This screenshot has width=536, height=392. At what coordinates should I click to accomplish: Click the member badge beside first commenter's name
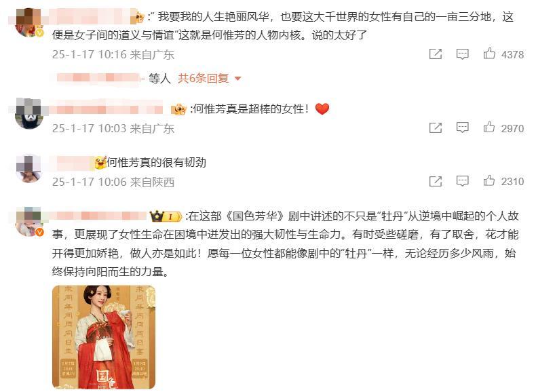coord(140,17)
